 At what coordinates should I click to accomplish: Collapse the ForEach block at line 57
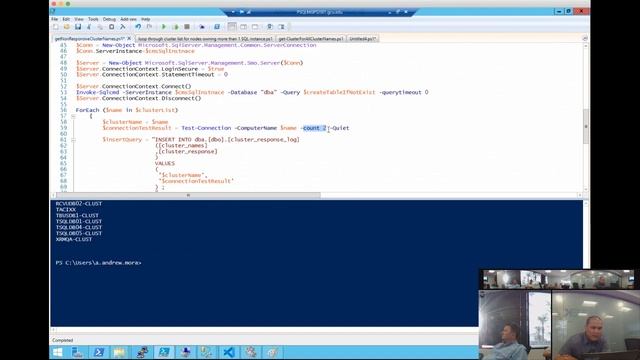(73, 116)
